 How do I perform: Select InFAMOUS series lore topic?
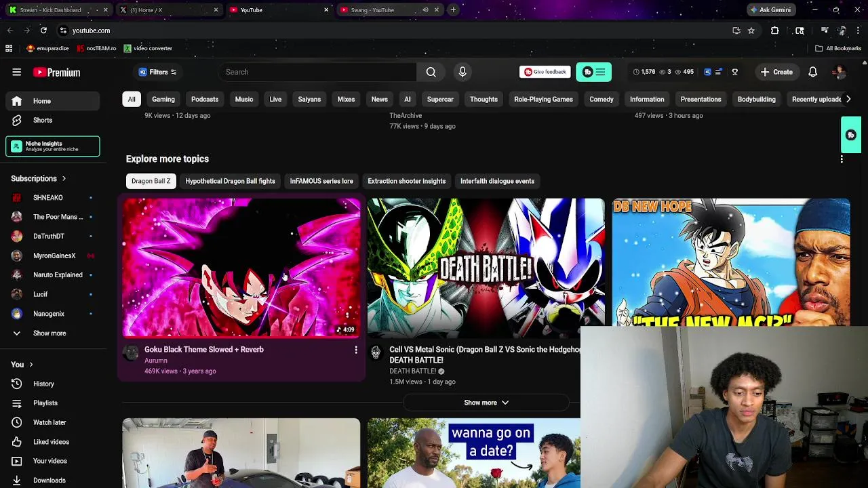(x=321, y=181)
